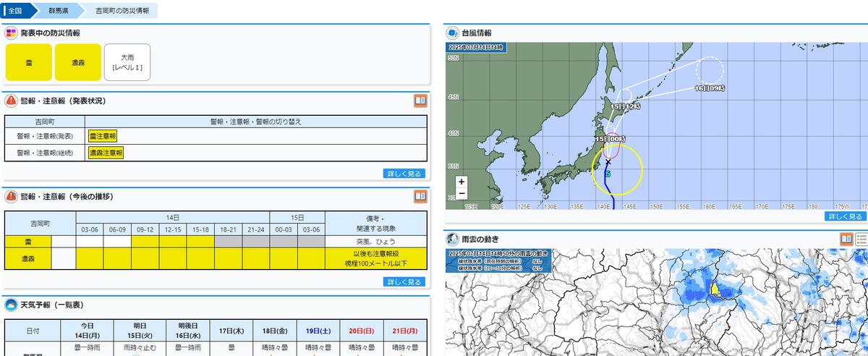Click the 濃霧注意報 yellow label
This screenshot has height=356, width=868.
[106, 153]
